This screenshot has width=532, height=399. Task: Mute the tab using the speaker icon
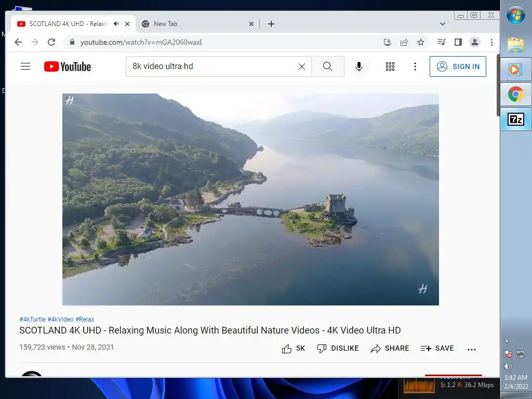click(x=116, y=24)
